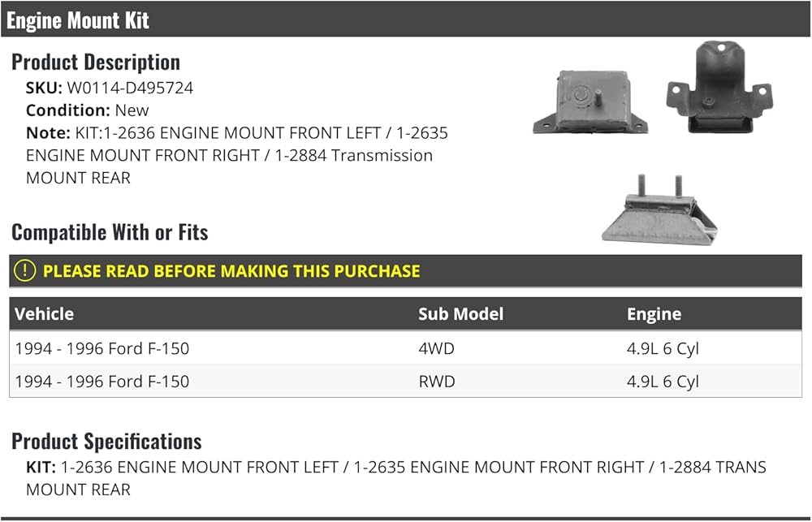Image resolution: width=812 pixels, height=522 pixels.
Task: Click the 'Product Specifications' heading
Action: coord(106,442)
